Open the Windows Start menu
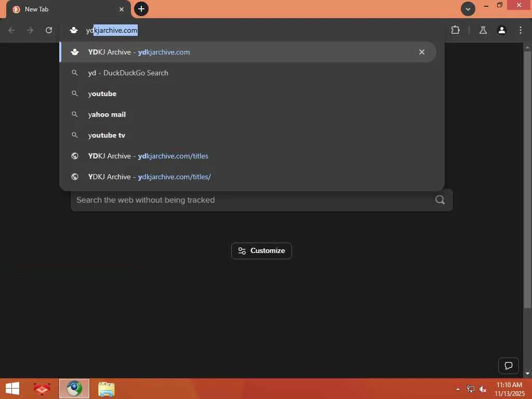Screen dimensions: 532x399 pos(12,389)
